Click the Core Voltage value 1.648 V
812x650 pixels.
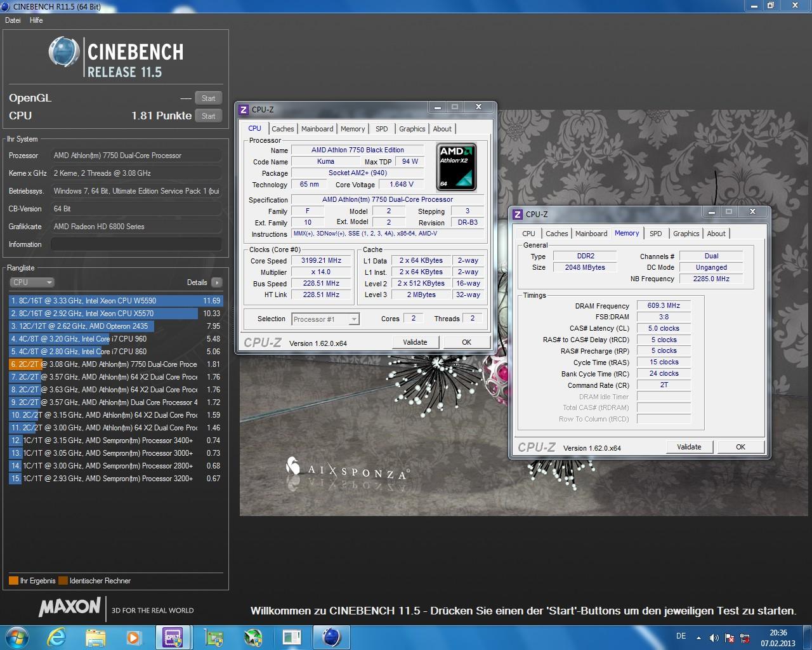coord(401,184)
